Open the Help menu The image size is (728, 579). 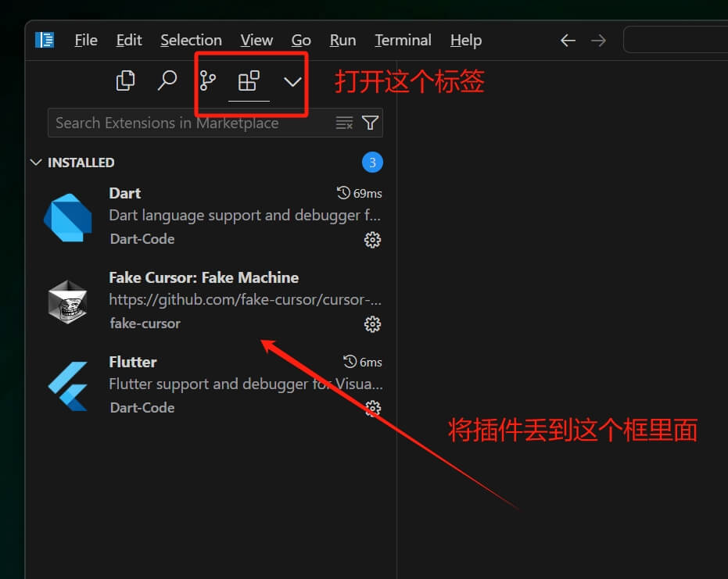(x=465, y=40)
